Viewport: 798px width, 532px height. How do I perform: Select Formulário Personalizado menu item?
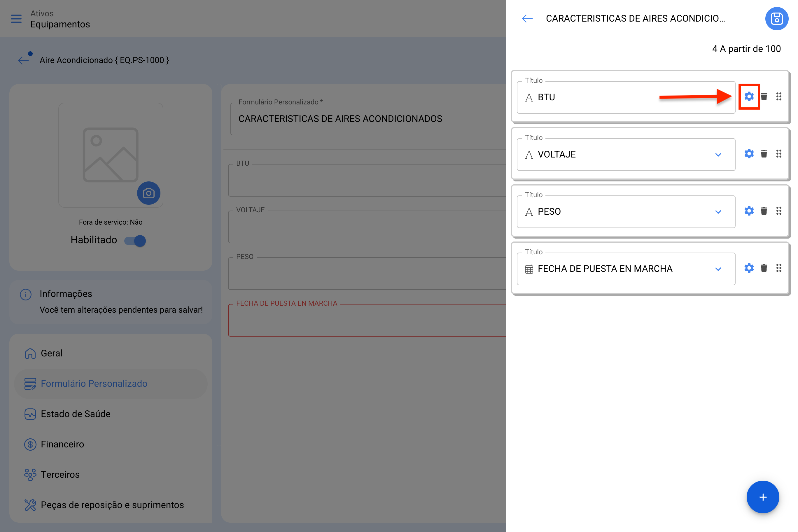coord(111,384)
